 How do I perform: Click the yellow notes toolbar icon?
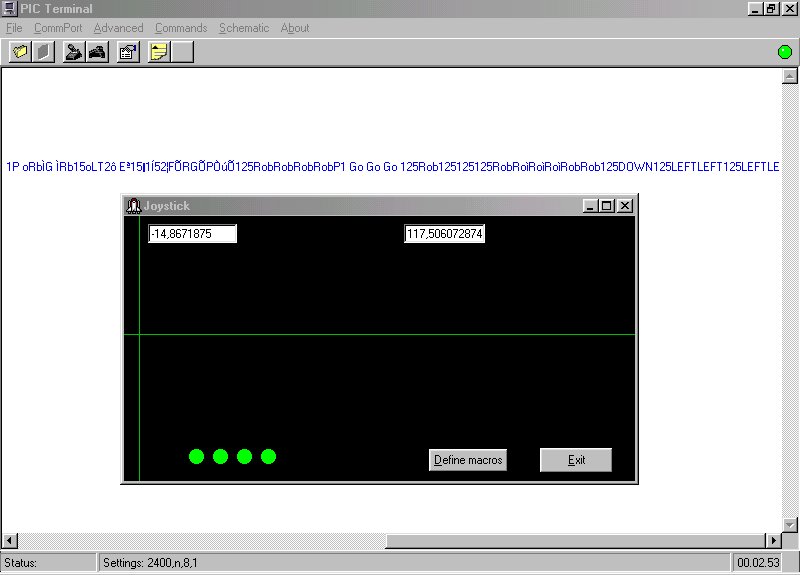tap(159, 52)
